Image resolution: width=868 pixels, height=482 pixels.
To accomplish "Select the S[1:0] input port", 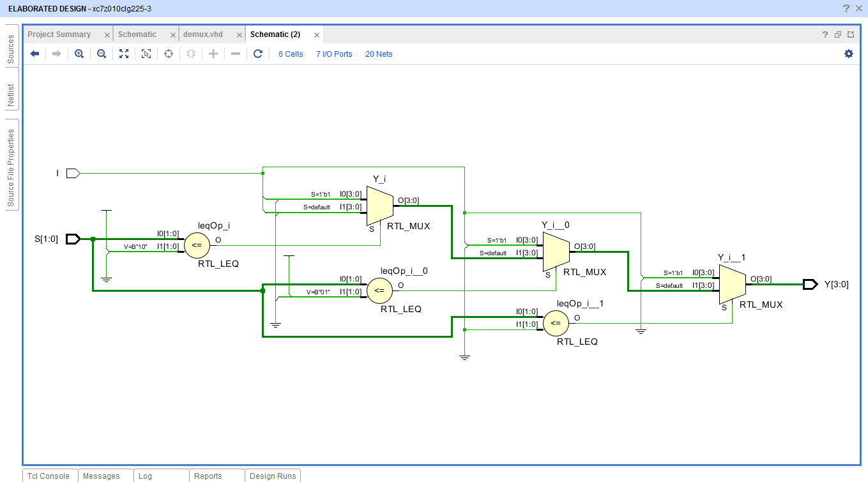I will pyautogui.click(x=73, y=239).
